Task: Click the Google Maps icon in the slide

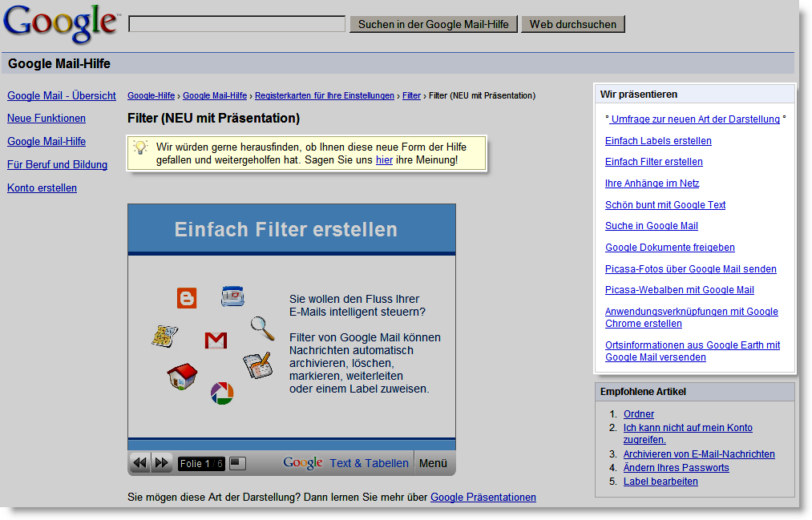Action: coord(164,336)
